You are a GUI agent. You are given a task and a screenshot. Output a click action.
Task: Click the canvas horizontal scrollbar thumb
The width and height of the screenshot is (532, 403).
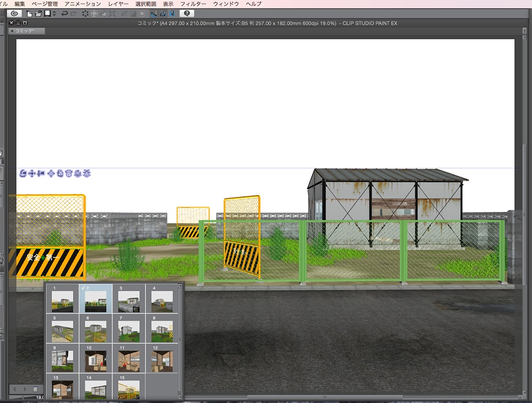coord(325,397)
